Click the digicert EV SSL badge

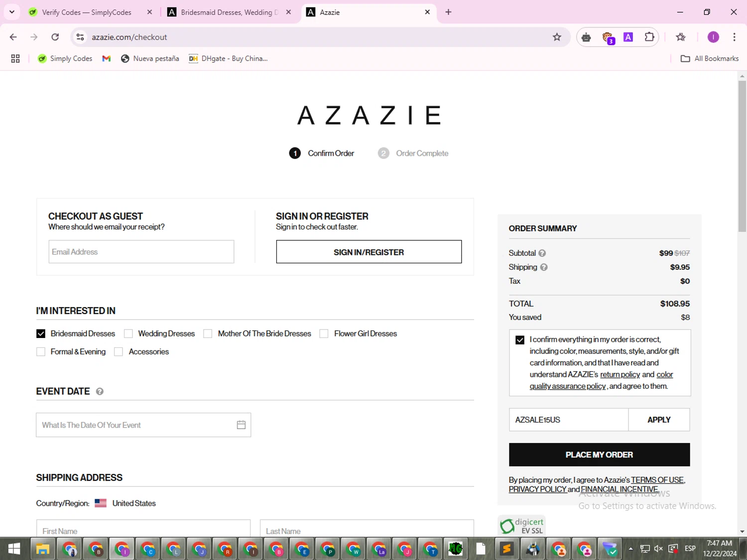[x=521, y=526]
